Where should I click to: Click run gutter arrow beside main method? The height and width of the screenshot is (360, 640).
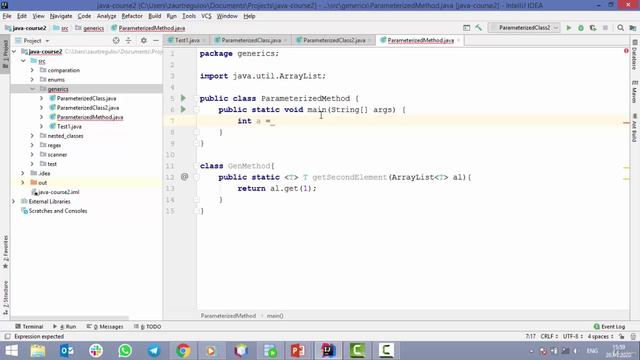183,109
